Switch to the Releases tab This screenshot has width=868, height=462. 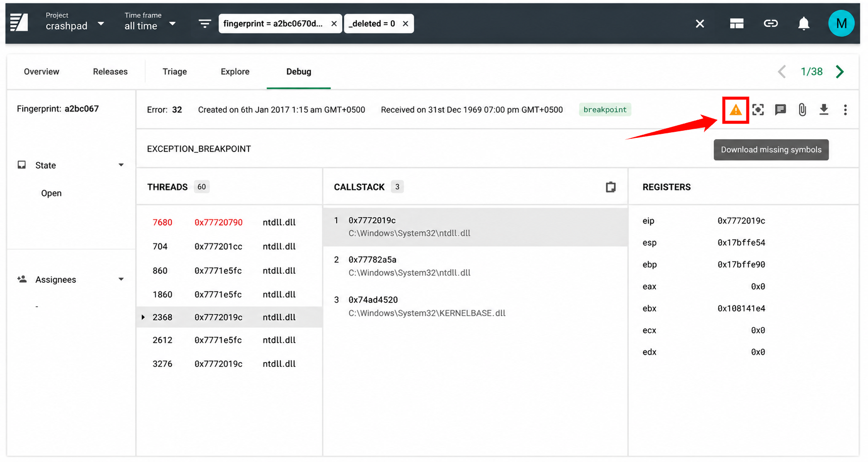(110, 72)
